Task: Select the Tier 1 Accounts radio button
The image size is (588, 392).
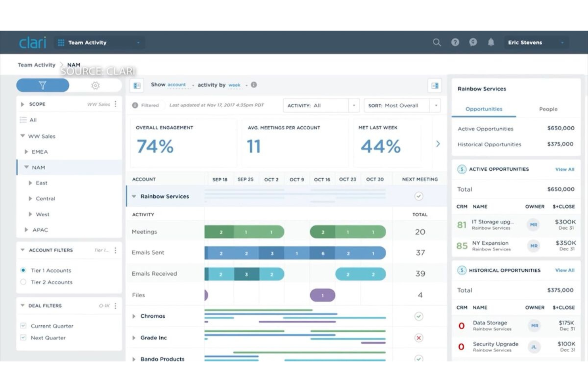Action: coord(23,270)
